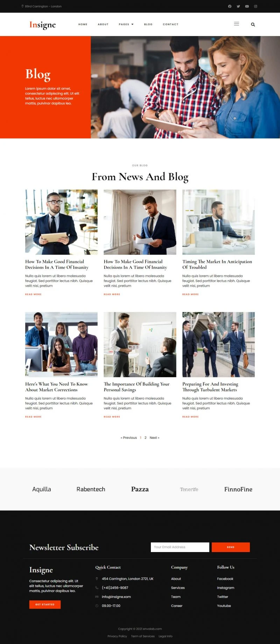Open the Privacy Policy footer link
This screenshot has width=280, height=644.
coord(117,636)
